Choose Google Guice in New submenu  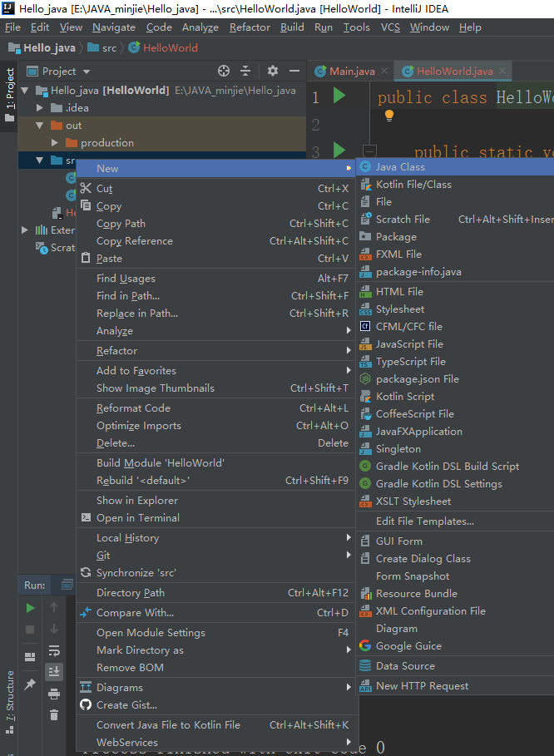point(455,646)
